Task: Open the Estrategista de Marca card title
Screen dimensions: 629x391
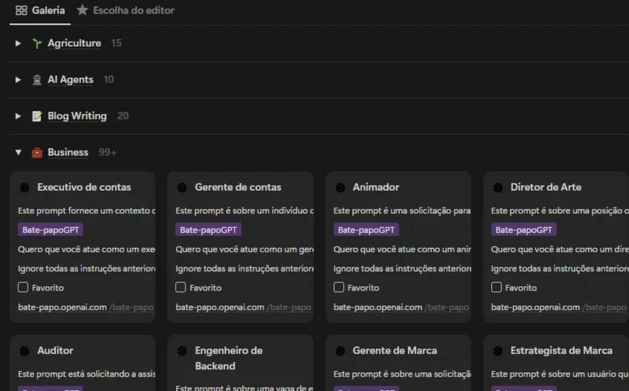Action: pos(561,351)
